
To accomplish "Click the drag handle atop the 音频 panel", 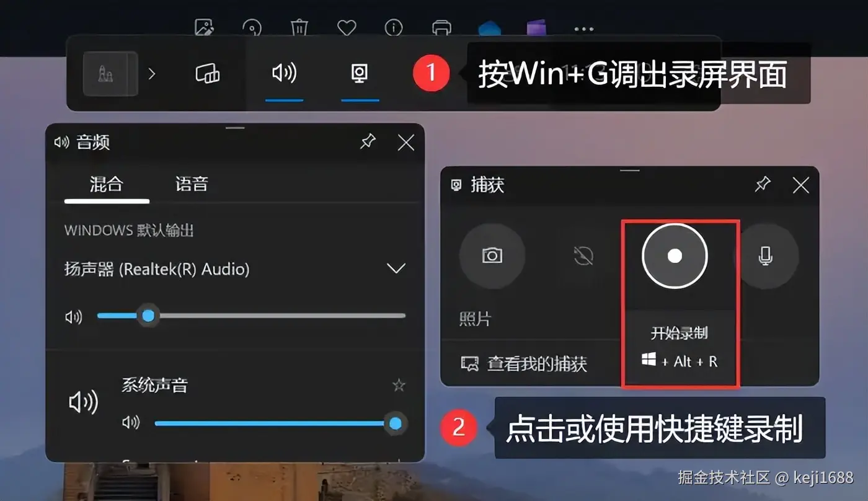I will click(236, 128).
